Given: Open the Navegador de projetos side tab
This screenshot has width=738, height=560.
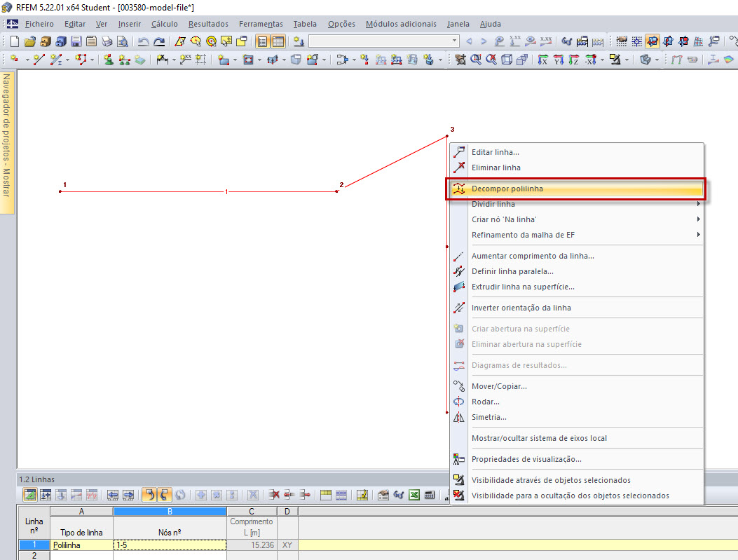Looking at the screenshot, I should 6,142.
